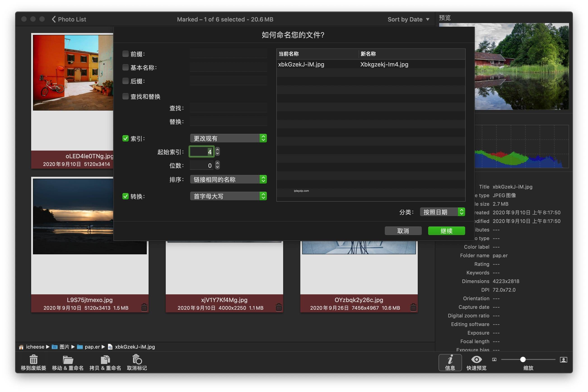Click in the 查找 find field
This screenshot has height=392, width=588.
tap(228, 108)
